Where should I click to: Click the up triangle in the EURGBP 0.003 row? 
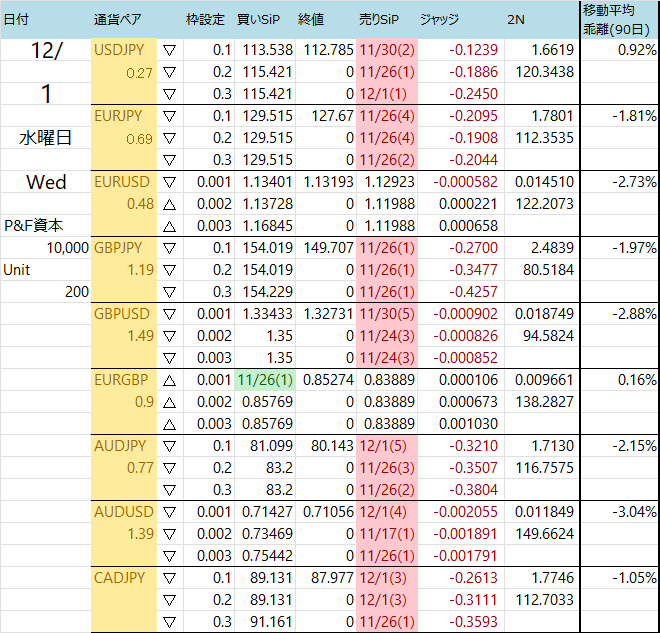(169, 425)
